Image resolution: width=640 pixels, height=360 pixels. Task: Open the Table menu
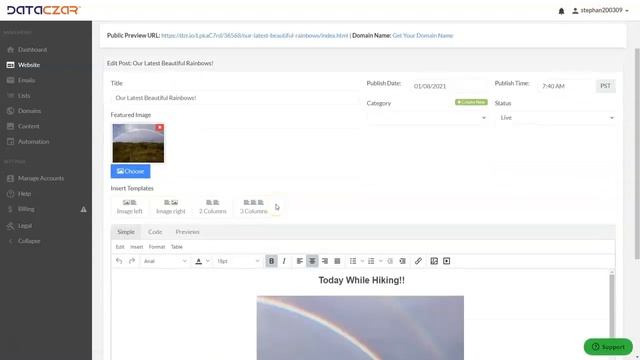coord(177,247)
